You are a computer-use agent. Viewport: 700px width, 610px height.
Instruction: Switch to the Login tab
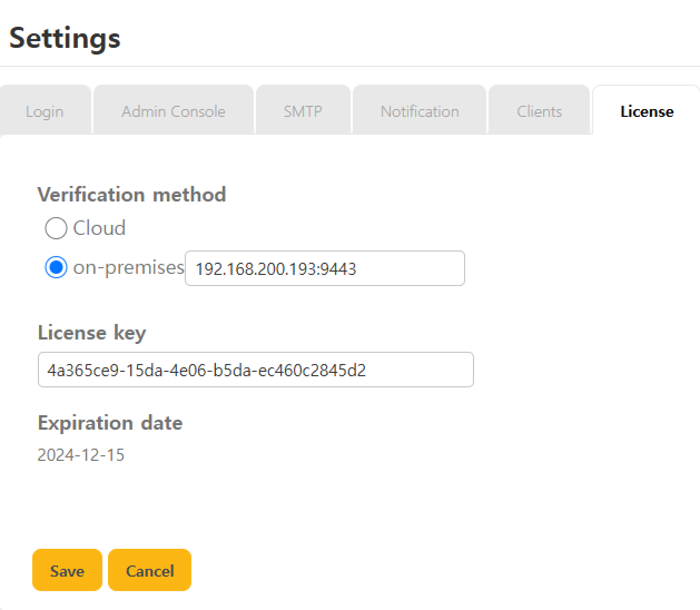coord(45,111)
